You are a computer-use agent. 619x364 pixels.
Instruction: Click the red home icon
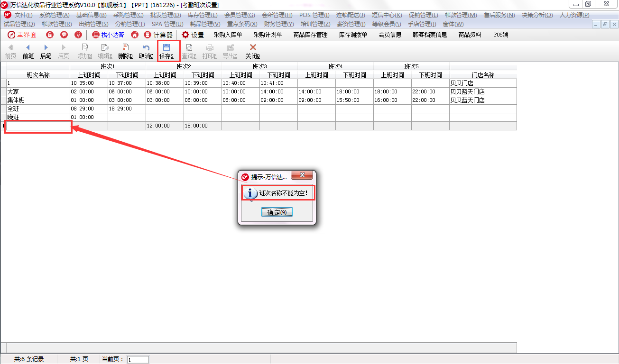tap(135, 35)
